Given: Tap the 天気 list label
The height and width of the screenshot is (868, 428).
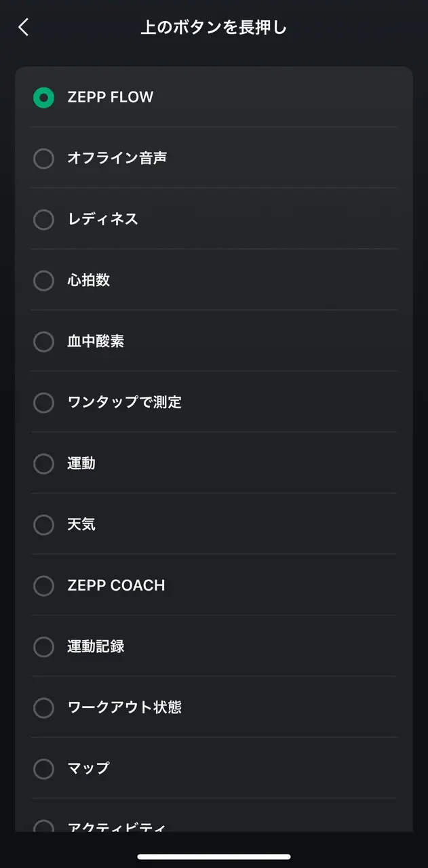Looking at the screenshot, I should tap(81, 524).
